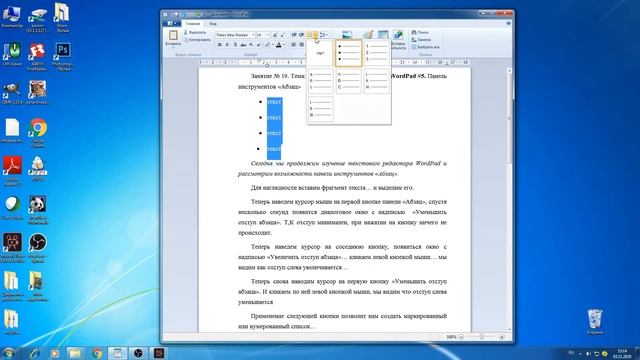Toggle Underline formatting
The width and height of the screenshot is (640, 360).
(x=235, y=44)
